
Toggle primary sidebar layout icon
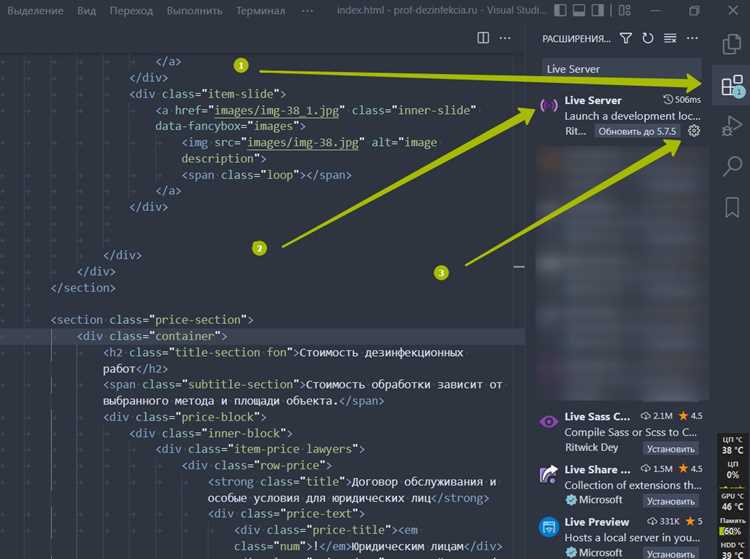(561, 10)
